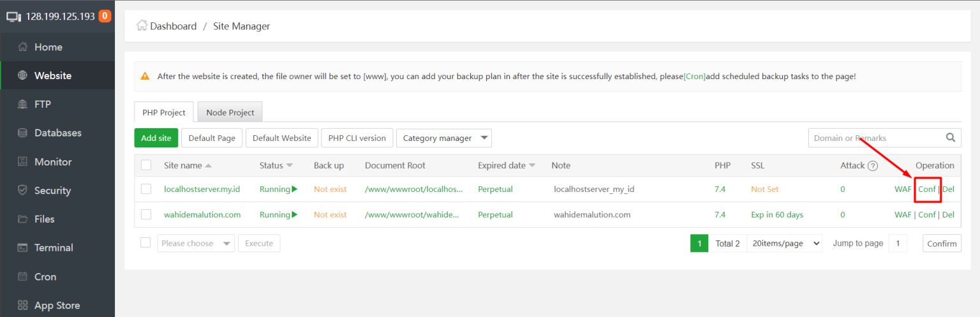
Task: Open the 20items/page dropdown
Action: [785, 243]
